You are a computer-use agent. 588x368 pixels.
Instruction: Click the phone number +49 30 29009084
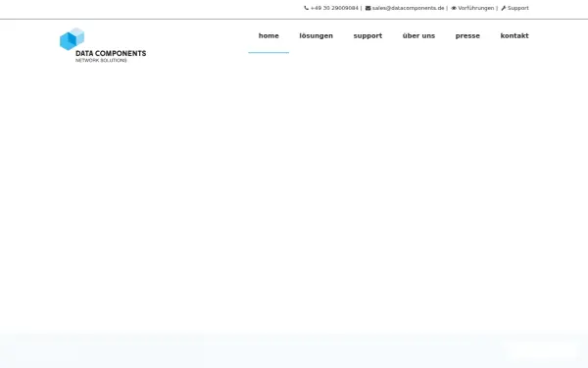click(x=334, y=8)
